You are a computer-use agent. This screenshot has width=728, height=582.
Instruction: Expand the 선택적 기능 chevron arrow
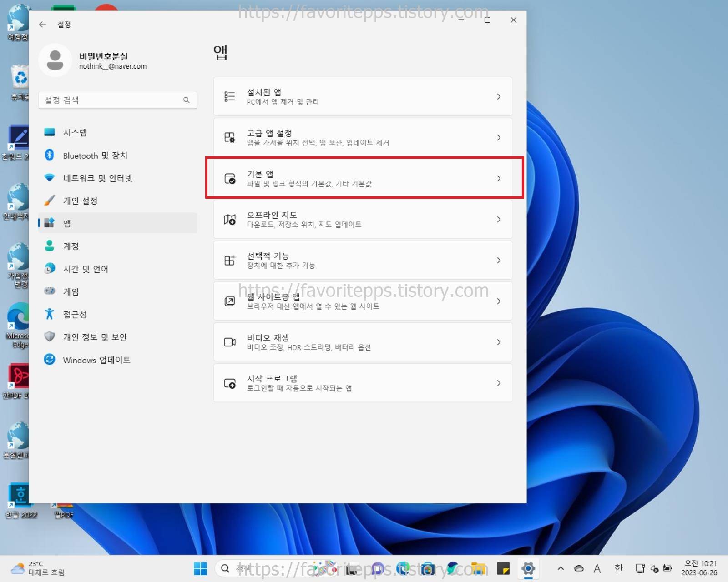pyautogui.click(x=499, y=260)
